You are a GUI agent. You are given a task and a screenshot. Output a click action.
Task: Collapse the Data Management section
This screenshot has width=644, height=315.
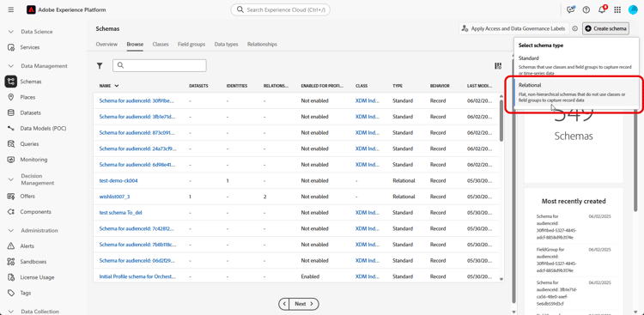click(x=10, y=66)
